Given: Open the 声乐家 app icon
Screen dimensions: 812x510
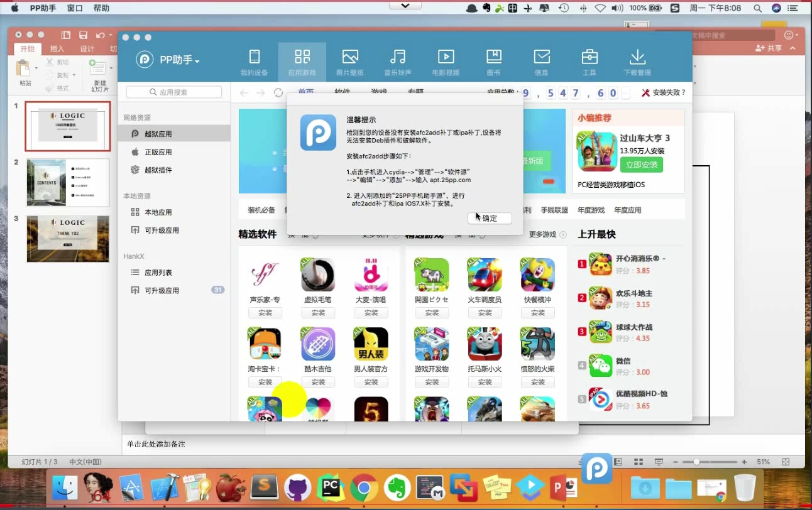Looking at the screenshot, I should click(x=265, y=275).
